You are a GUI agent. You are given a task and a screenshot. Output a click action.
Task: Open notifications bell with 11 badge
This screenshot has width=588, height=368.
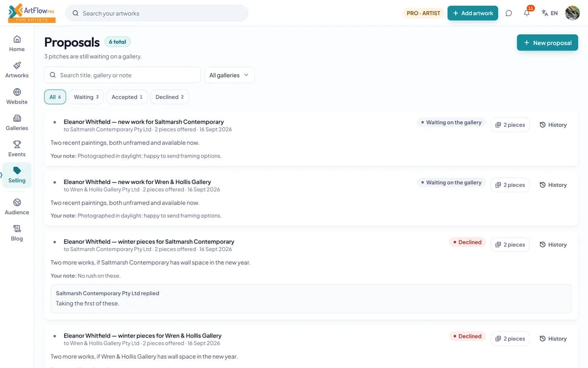tap(527, 13)
